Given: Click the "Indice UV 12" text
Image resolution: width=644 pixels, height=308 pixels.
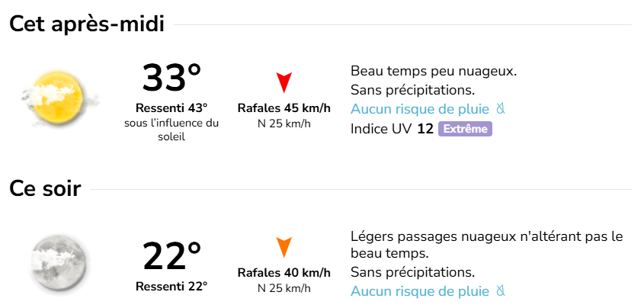Looking at the screenshot, I should click(392, 129).
